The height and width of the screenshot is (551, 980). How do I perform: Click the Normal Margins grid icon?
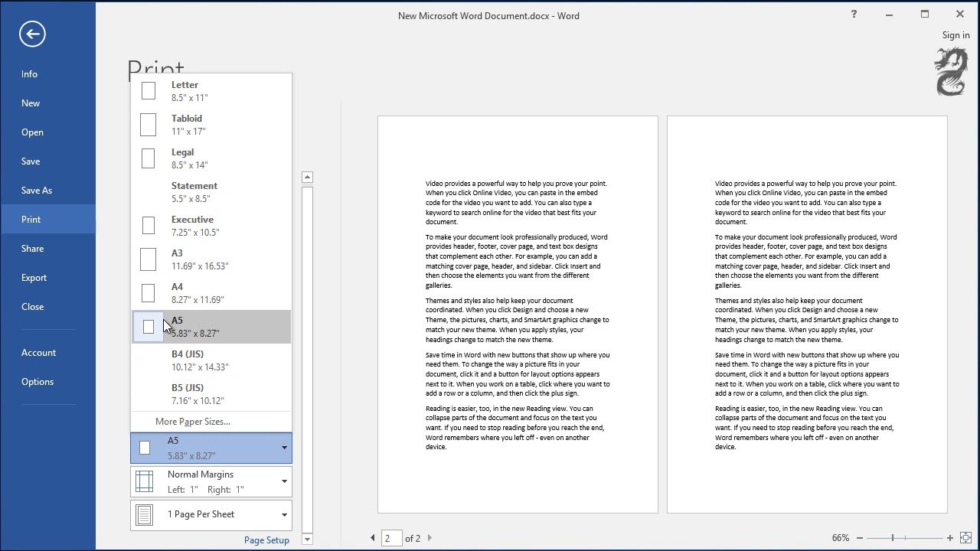144,481
